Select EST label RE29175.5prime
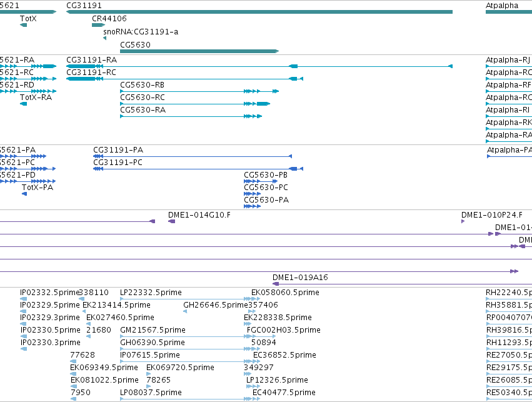 509,368
